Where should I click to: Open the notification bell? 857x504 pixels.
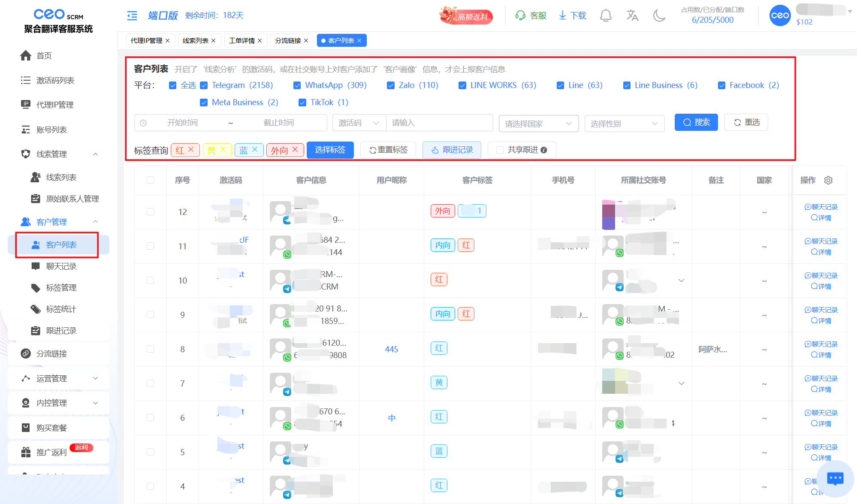pos(605,16)
